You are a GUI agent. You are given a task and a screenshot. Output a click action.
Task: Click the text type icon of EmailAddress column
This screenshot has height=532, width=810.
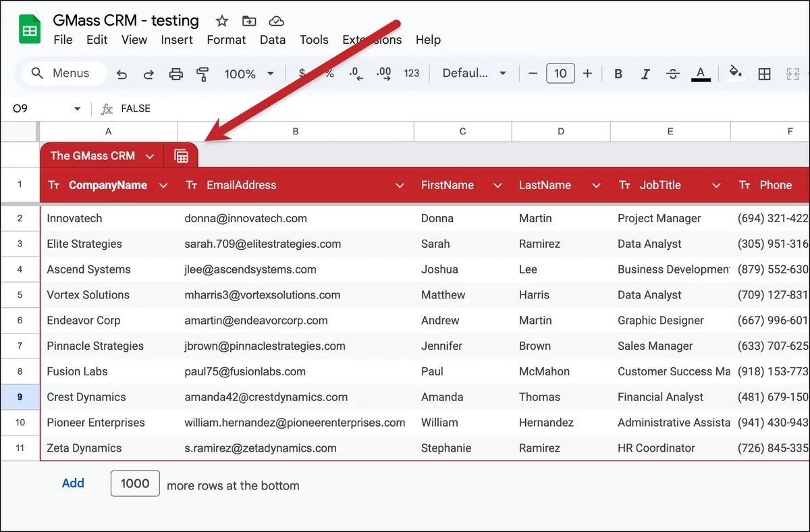pyautogui.click(x=192, y=185)
